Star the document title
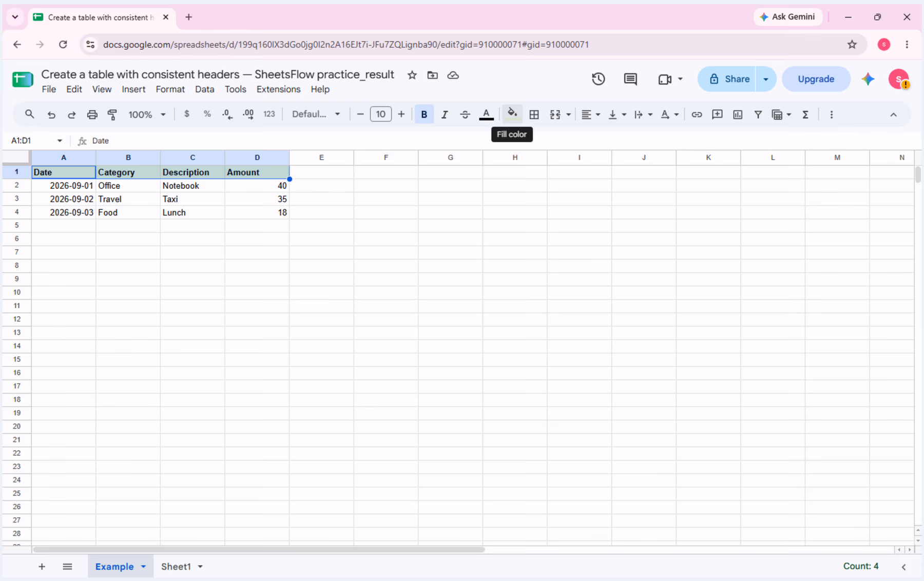This screenshot has width=924, height=581. pos(412,75)
